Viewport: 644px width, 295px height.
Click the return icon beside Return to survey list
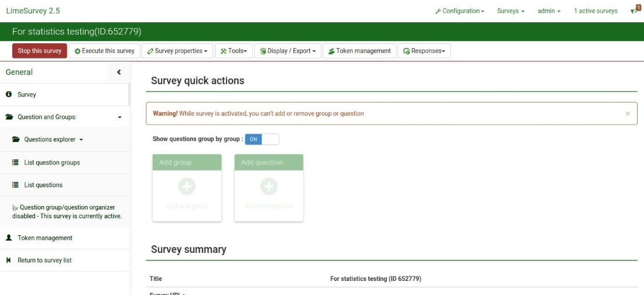(9, 260)
